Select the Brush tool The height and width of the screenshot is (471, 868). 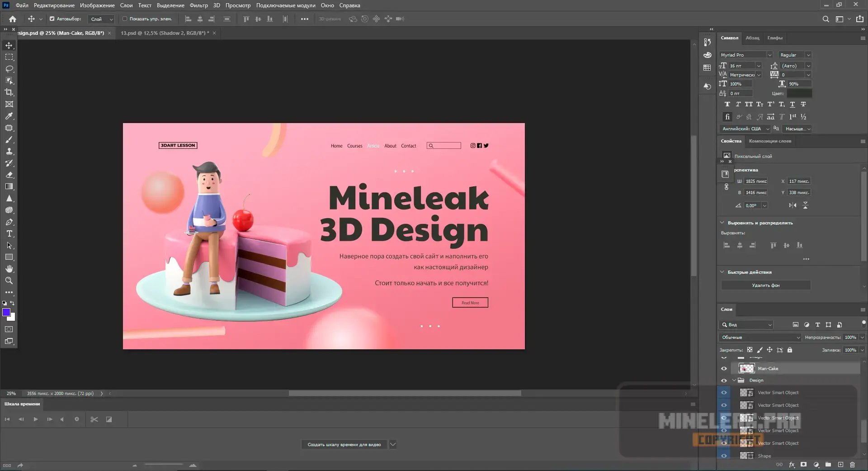(9, 139)
